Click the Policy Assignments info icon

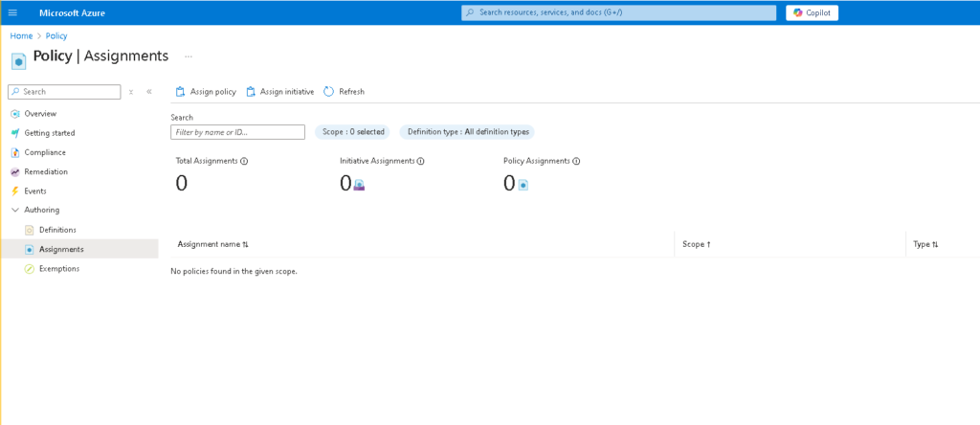[x=576, y=161]
